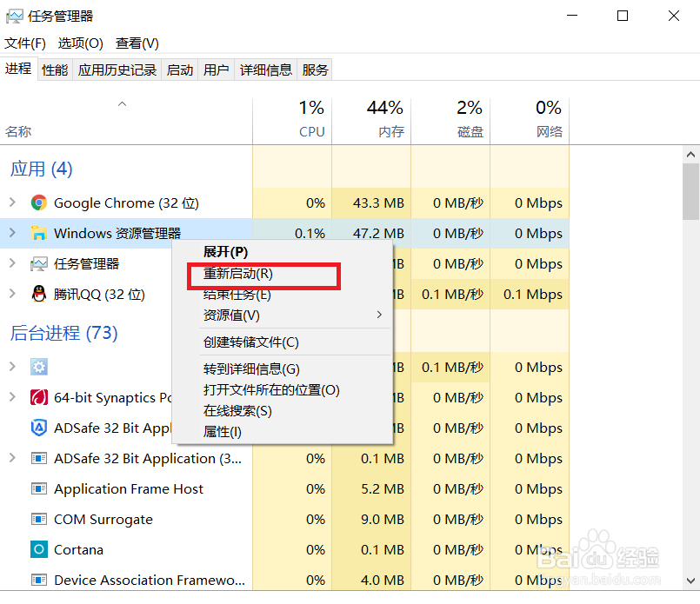Viewport: 700px width, 604px height.
Task: Click the COM Surrogate process icon
Action: pos(39,519)
